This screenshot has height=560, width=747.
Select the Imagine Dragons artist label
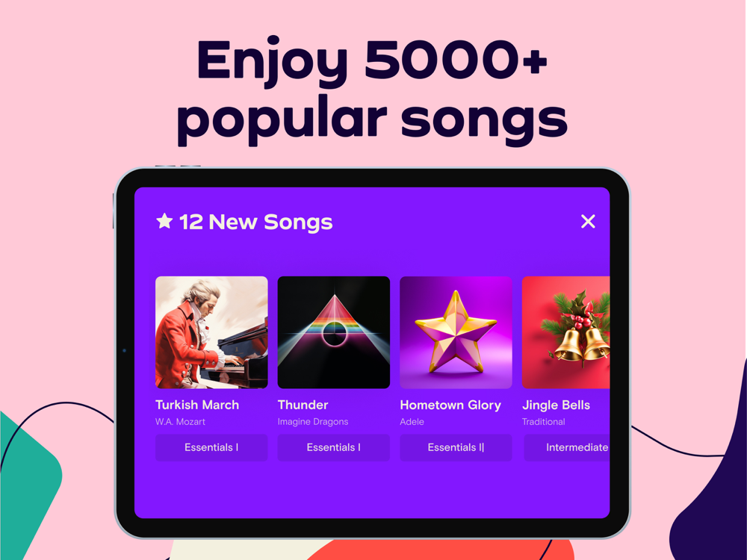click(x=313, y=422)
